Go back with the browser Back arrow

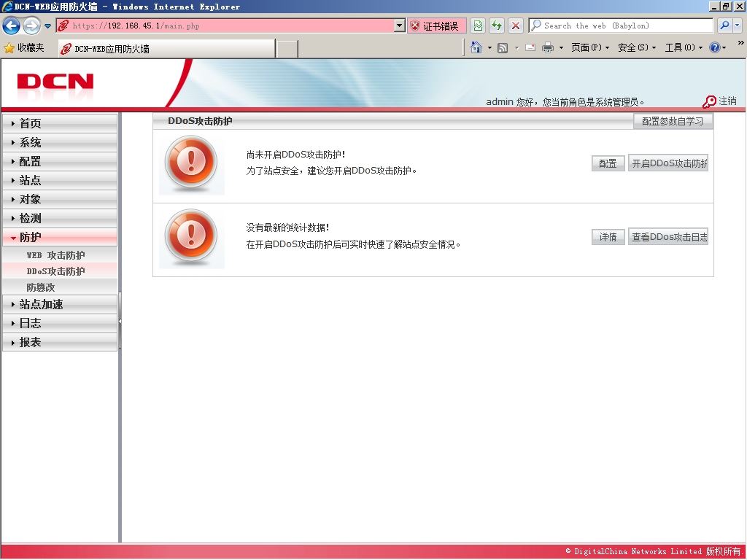pos(12,26)
